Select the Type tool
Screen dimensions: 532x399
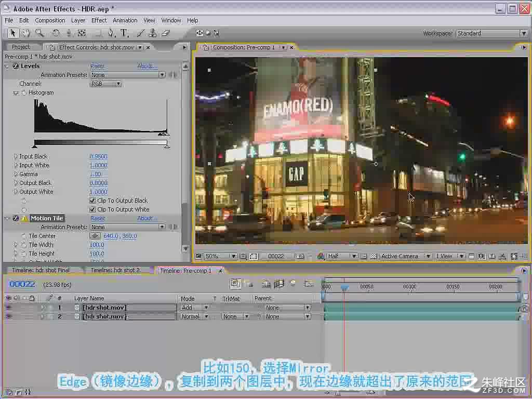[x=124, y=33]
